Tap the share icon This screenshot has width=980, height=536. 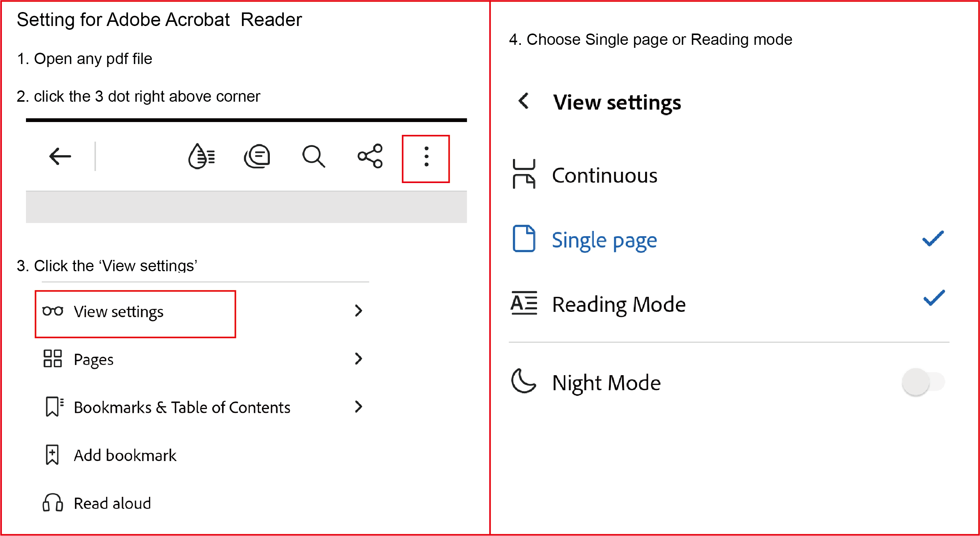pyautogui.click(x=370, y=156)
